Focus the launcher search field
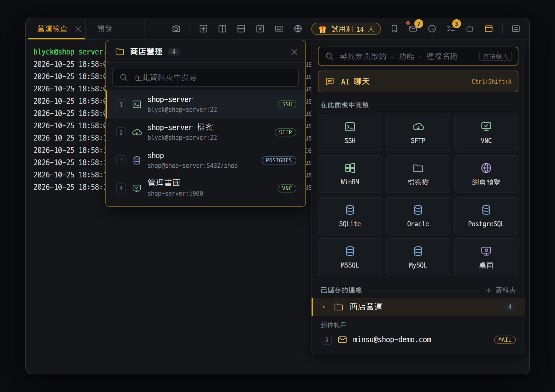This screenshot has width=555, height=392. [x=418, y=56]
